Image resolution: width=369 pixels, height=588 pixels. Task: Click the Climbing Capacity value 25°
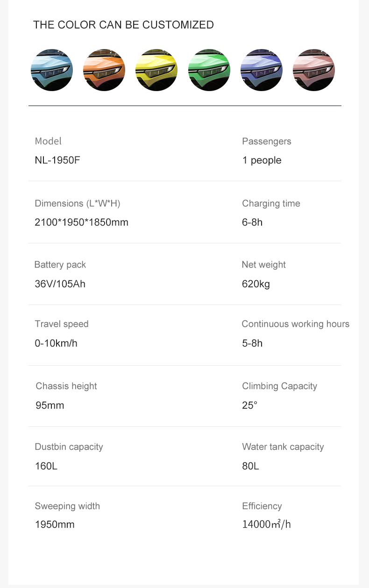pyautogui.click(x=249, y=405)
